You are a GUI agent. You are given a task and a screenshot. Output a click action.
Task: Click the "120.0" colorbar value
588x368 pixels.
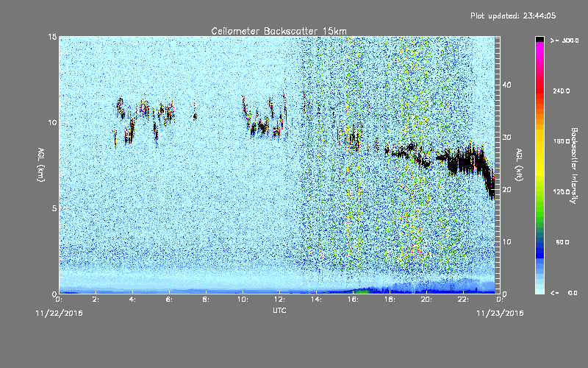pos(562,191)
